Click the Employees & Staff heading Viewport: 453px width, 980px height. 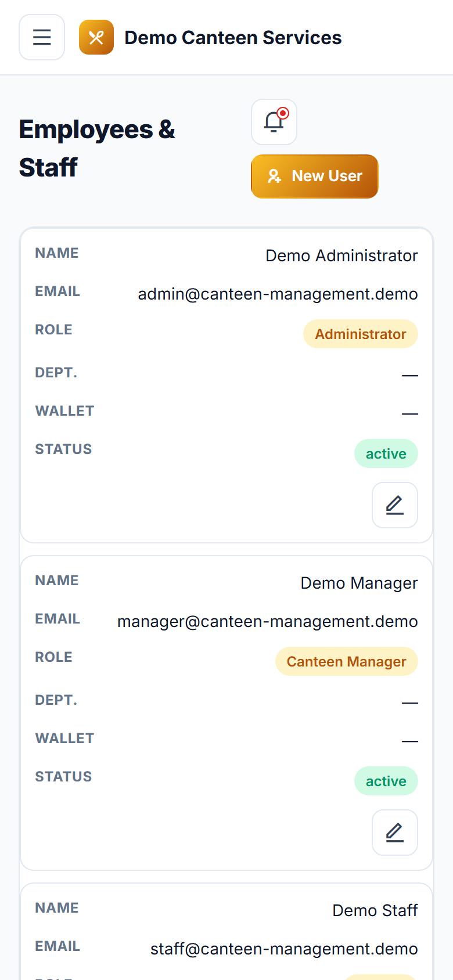(x=97, y=148)
